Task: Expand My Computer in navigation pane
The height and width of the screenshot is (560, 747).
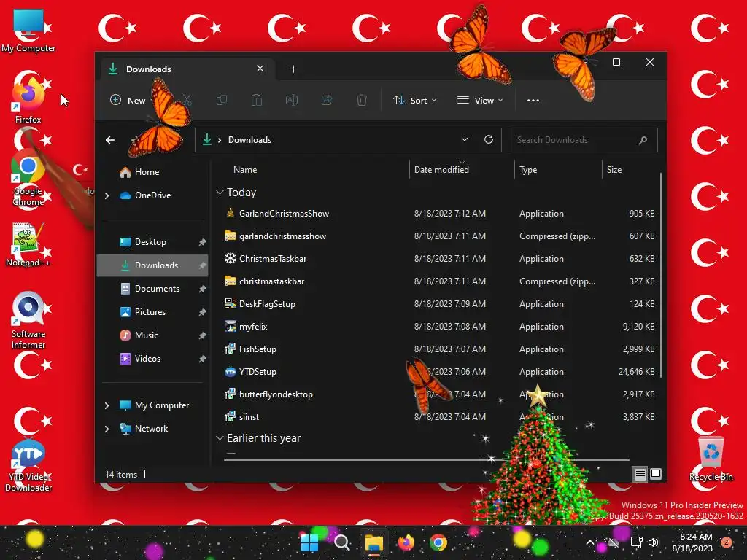Action: (x=107, y=405)
